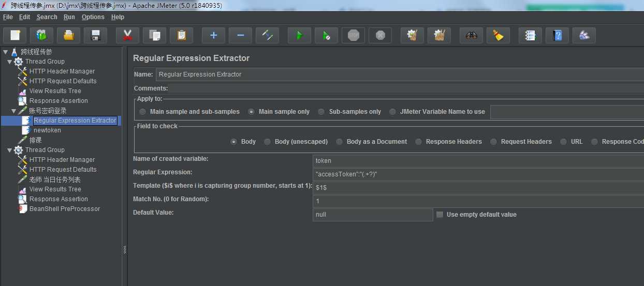Start test without pauses icon

pos(326,35)
